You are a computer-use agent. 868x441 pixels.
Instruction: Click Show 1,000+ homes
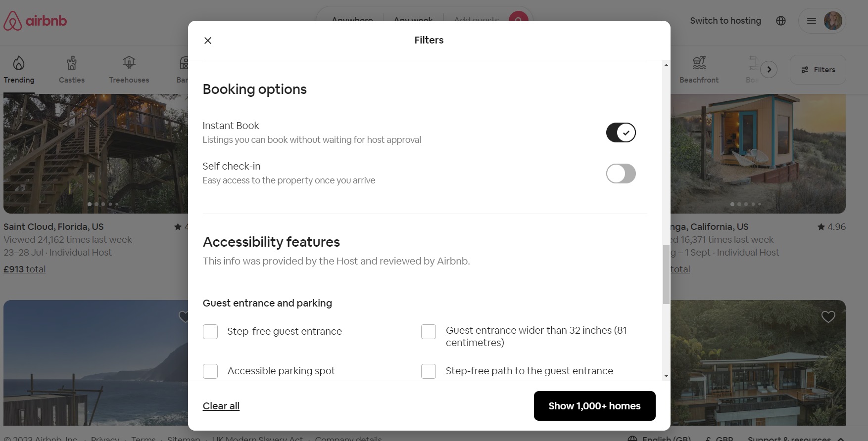(x=594, y=405)
